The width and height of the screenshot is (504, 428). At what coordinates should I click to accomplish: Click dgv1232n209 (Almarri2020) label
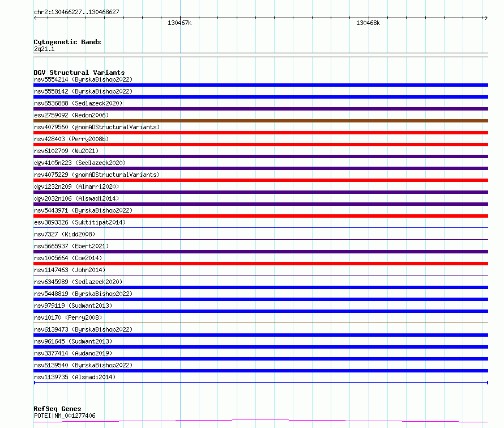[x=76, y=187]
